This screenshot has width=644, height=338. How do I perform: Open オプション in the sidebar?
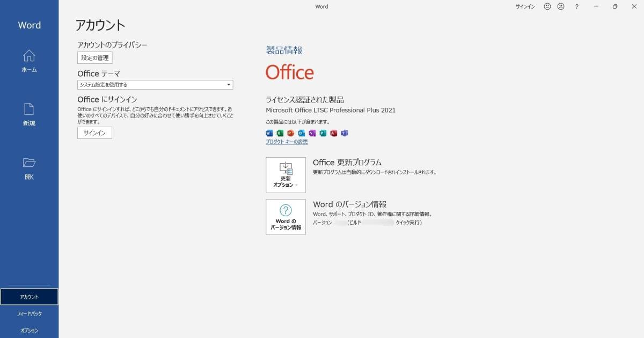pos(29,330)
